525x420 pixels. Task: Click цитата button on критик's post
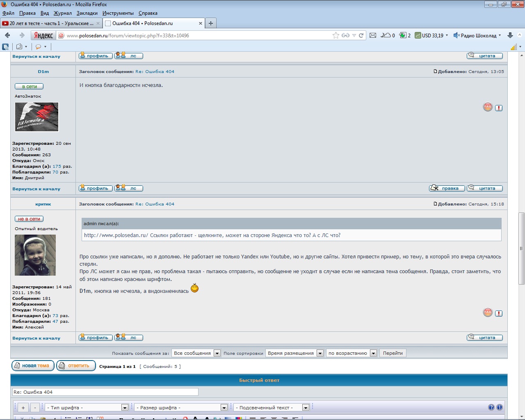485,338
